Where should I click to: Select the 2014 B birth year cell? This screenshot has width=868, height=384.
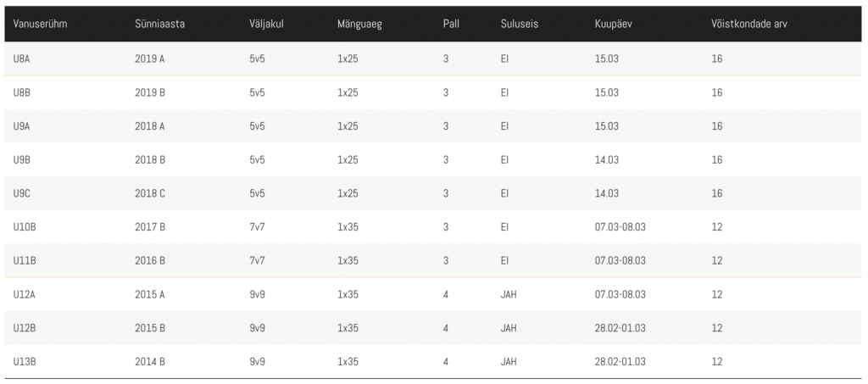[150, 362]
